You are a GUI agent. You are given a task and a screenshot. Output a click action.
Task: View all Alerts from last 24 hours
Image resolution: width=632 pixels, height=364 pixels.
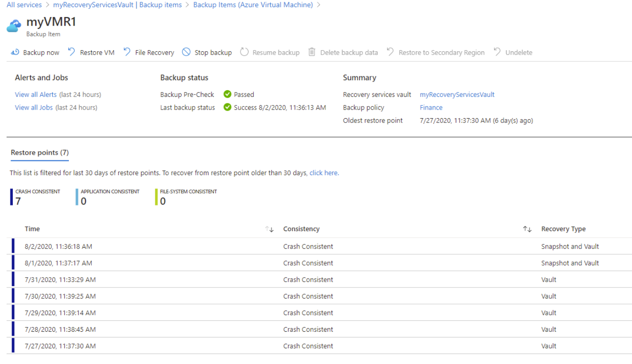pos(36,94)
